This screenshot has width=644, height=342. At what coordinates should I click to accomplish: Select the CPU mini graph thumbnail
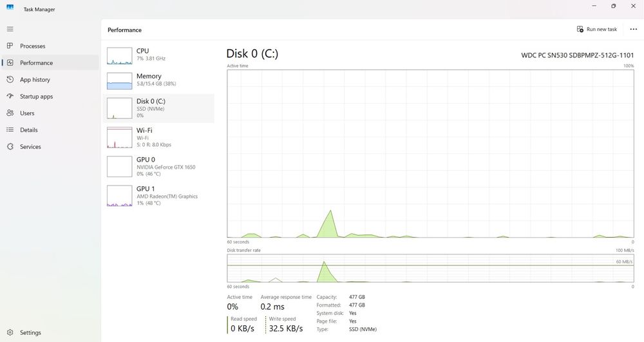click(x=120, y=56)
